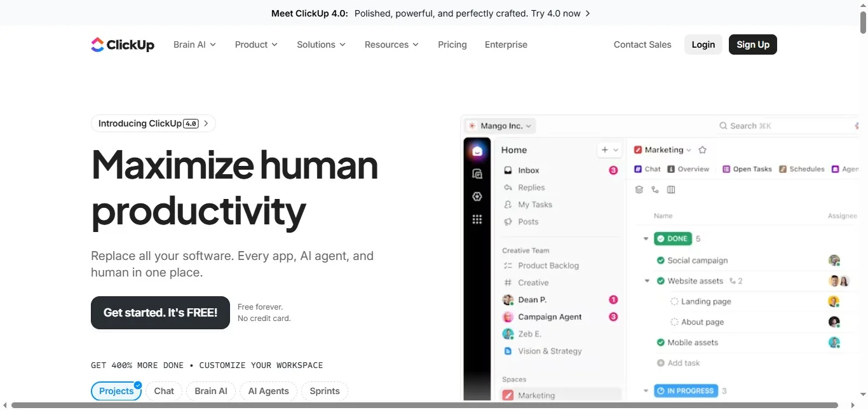Image resolution: width=868 pixels, height=410 pixels.
Task: Click the ClickUp logo in header
Action: [123, 44]
